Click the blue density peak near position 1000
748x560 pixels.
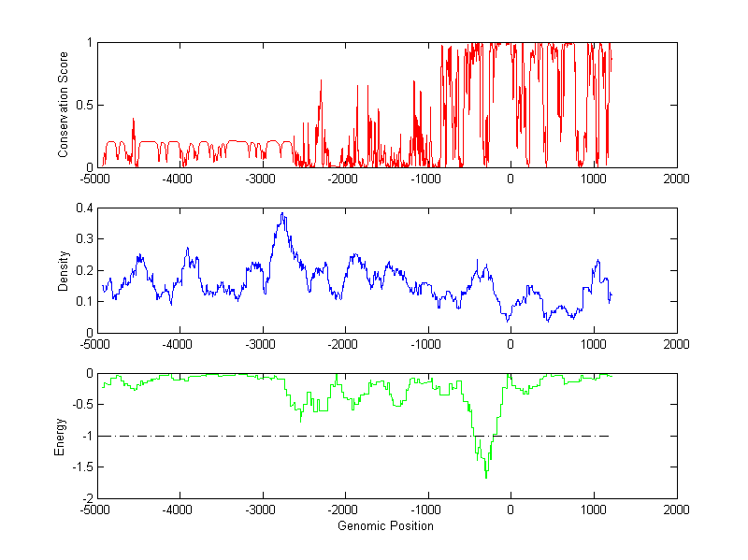click(597, 261)
